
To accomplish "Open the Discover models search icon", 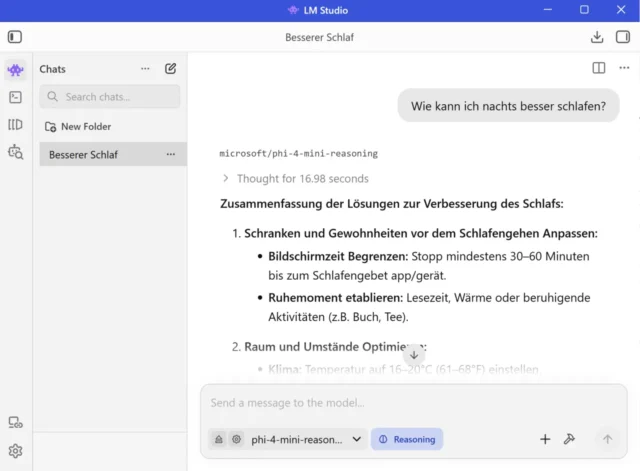I will point(15,152).
